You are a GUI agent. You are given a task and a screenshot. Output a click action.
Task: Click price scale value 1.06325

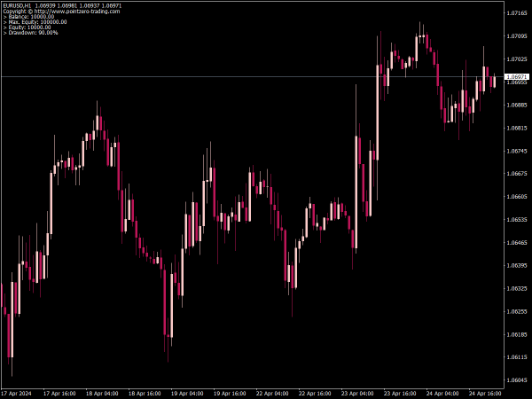[x=517, y=288]
